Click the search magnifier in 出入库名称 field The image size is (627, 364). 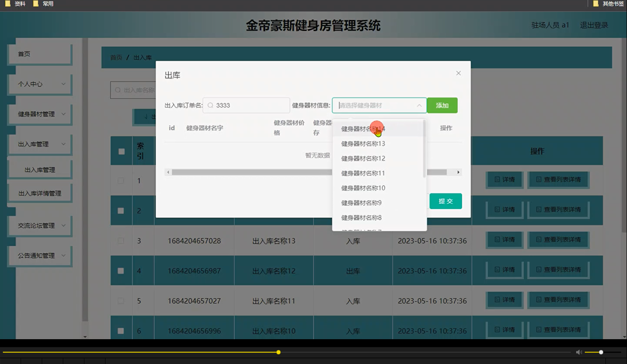coord(118,90)
